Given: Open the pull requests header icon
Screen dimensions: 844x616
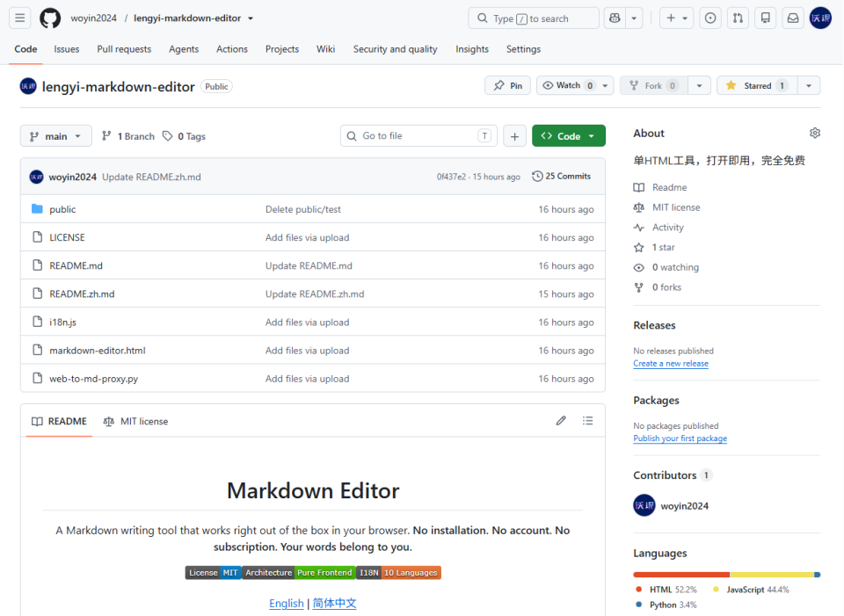Looking at the screenshot, I should [738, 18].
